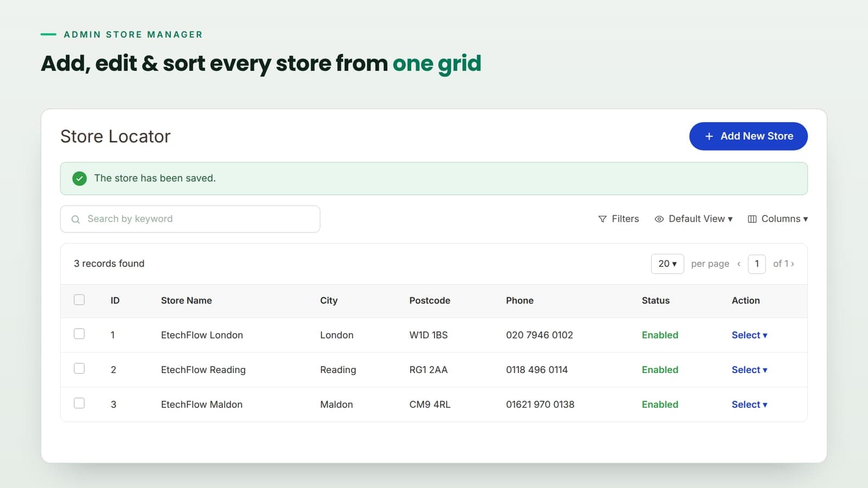Click 'The store has been saved.' message

(155, 178)
